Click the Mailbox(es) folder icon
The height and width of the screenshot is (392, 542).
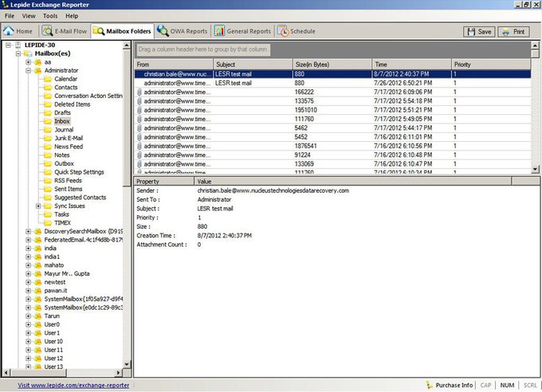tap(28, 53)
